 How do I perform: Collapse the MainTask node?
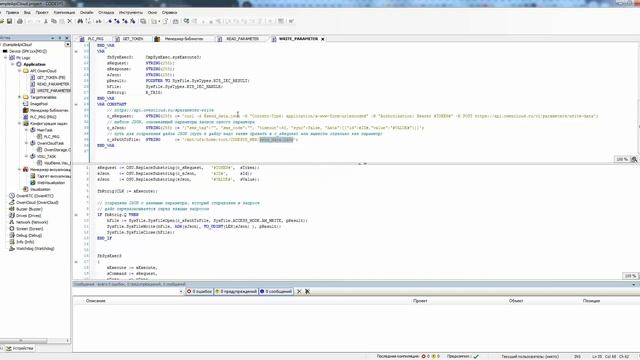pos(27,130)
